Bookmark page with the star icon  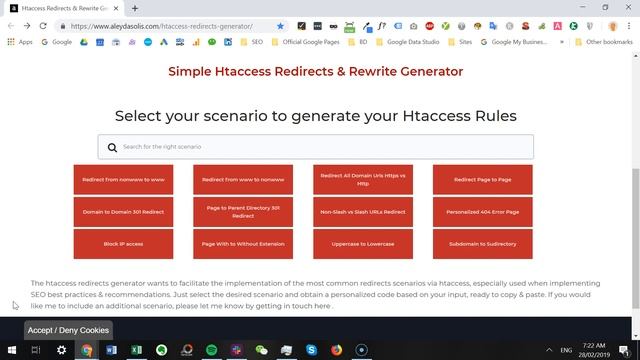280,26
